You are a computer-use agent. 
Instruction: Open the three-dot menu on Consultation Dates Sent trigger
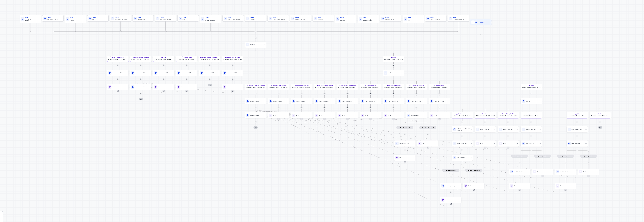click(467, 18)
